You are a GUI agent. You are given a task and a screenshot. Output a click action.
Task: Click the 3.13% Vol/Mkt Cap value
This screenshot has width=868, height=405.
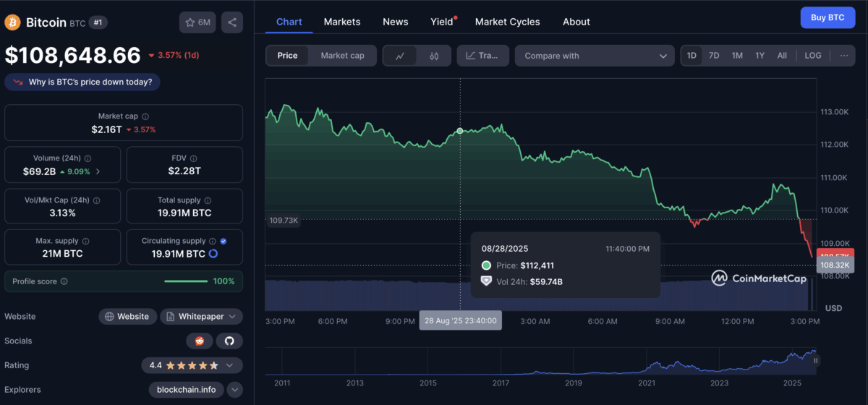point(63,213)
